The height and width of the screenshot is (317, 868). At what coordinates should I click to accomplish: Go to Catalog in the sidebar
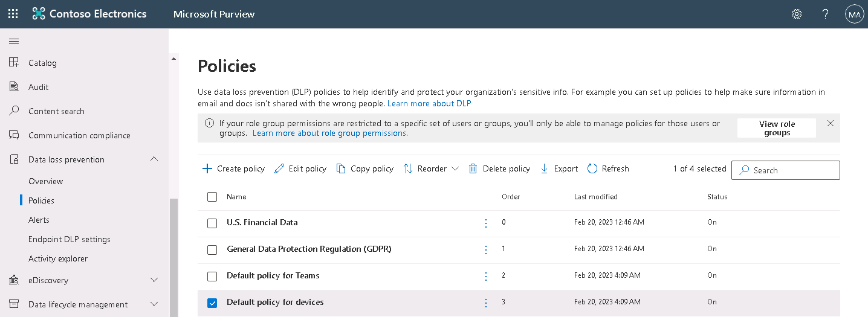tap(42, 63)
